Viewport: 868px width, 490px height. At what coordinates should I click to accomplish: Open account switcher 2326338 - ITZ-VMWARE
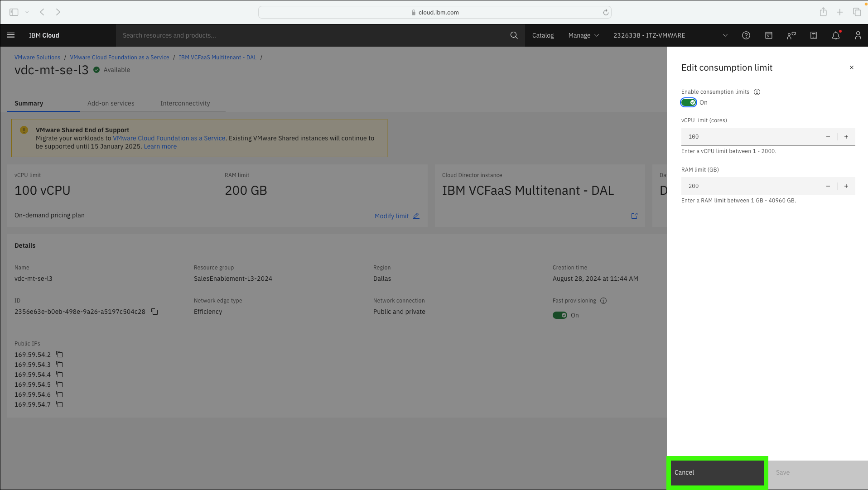coord(670,35)
